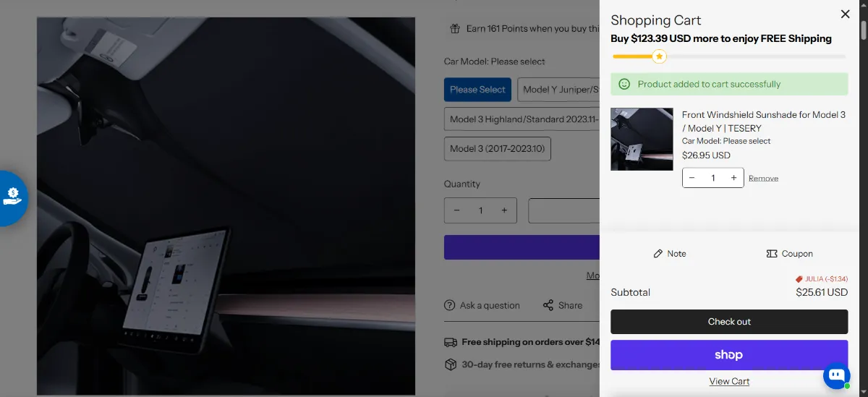868x397 pixels.
Task: Open the sunshade product thumbnail in cart
Action: [642, 140]
